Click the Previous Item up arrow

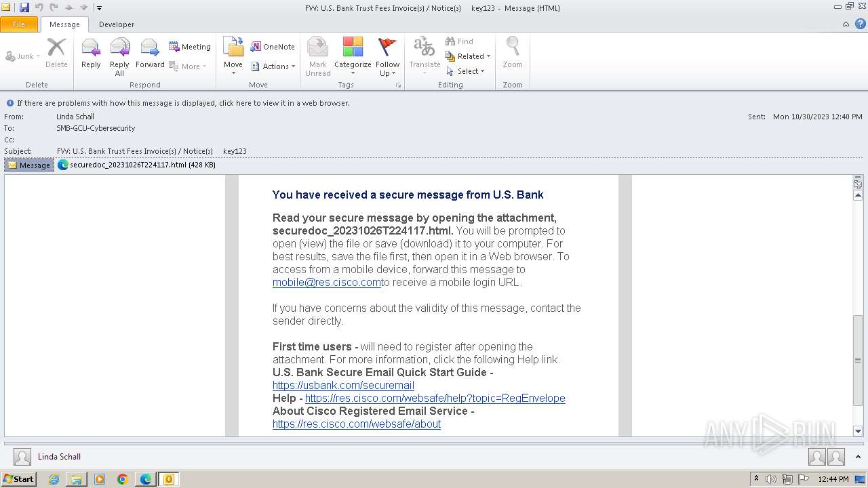tap(68, 7)
